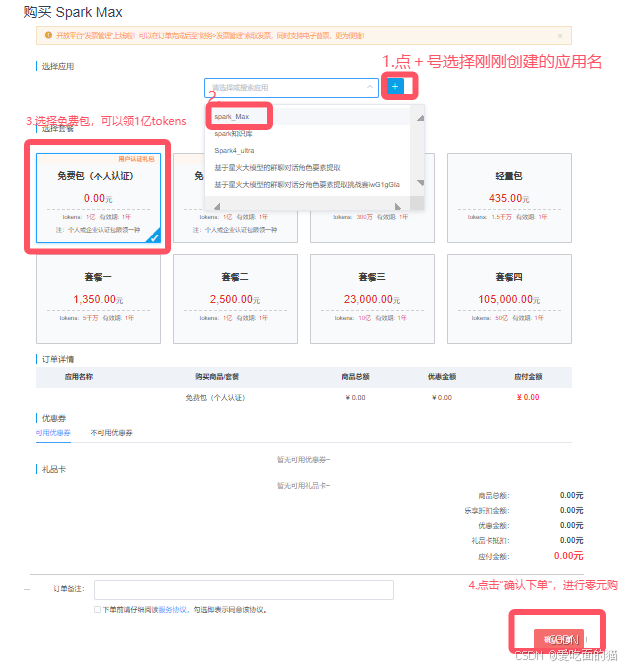Check the service agreement checkbox
The image size is (623, 667).
pyautogui.click(x=97, y=610)
